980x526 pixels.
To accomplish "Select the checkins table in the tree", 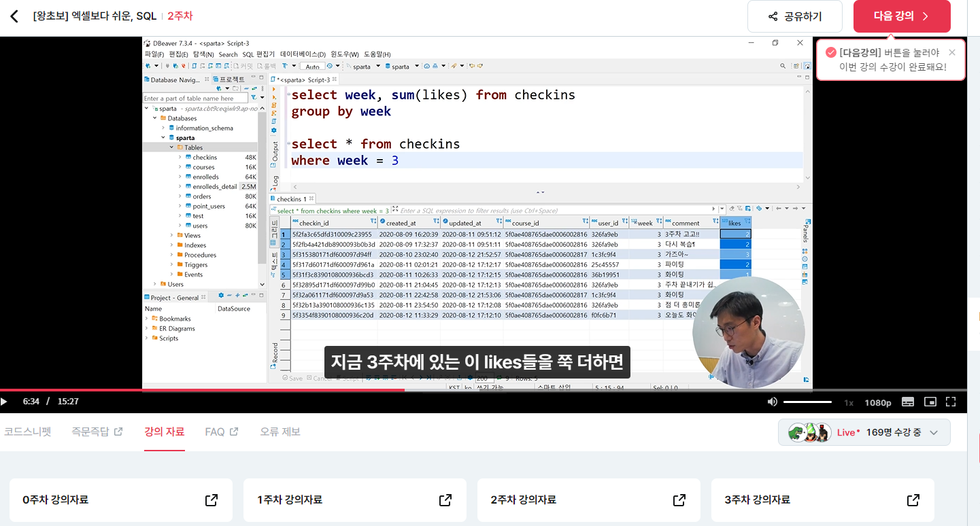I will coord(205,157).
